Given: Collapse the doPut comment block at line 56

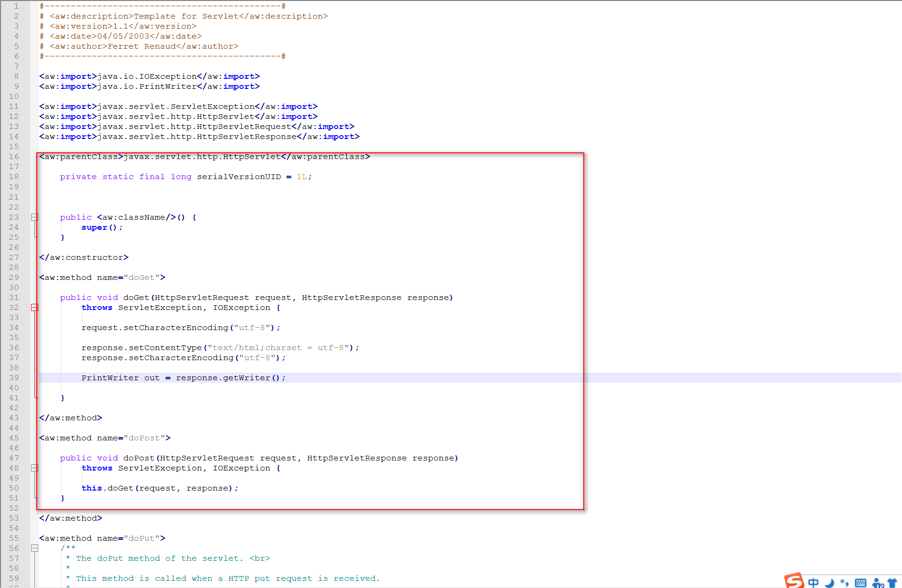Looking at the screenshot, I should click(x=34, y=548).
